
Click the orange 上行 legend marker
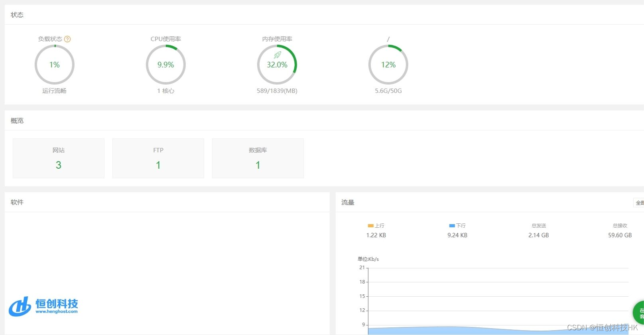(370, 226)
